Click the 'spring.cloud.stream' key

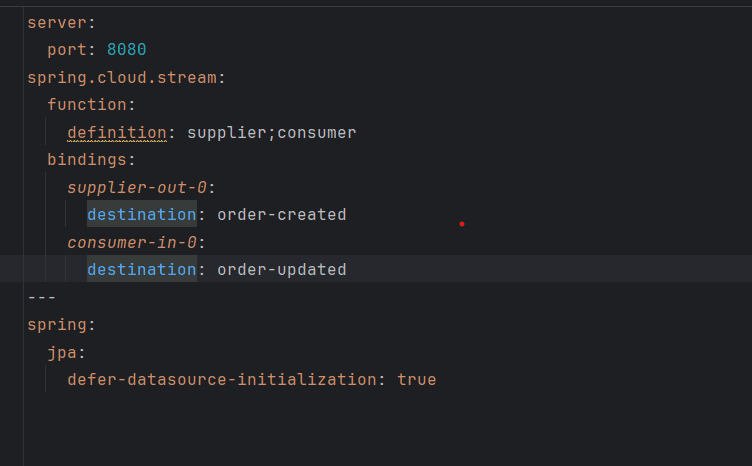(x=121, y=77)
